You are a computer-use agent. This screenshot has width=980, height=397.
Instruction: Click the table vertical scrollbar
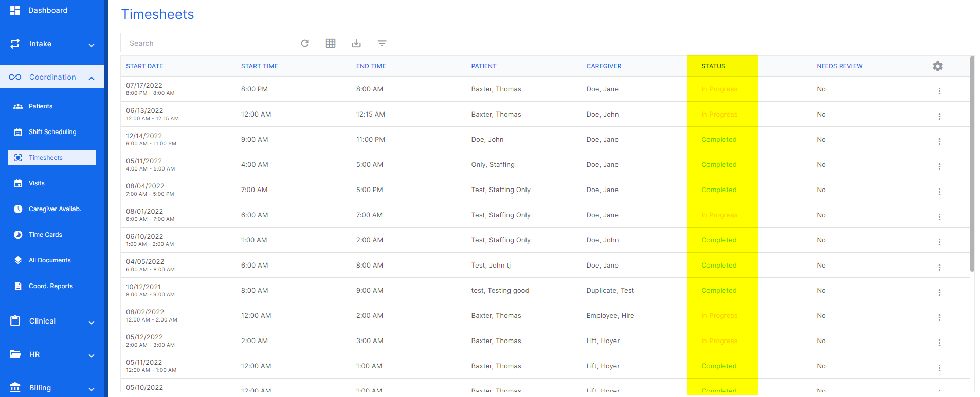pos(972,163)
